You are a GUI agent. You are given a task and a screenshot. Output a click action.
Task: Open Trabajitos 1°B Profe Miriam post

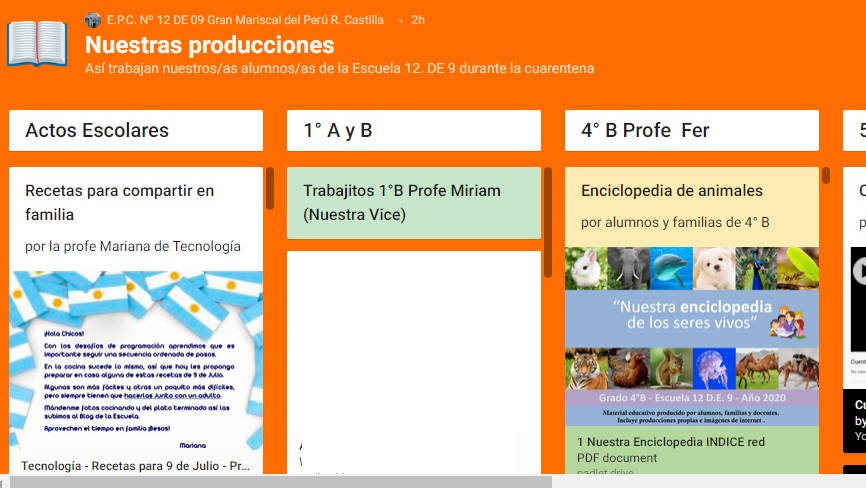point(414,203)
